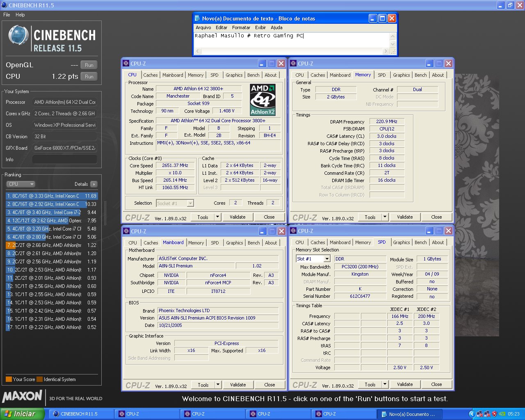The image size is (525, 420).
Task: Open Graphics tab in bottom-left CPU-Z window
Action: point(235,243)
